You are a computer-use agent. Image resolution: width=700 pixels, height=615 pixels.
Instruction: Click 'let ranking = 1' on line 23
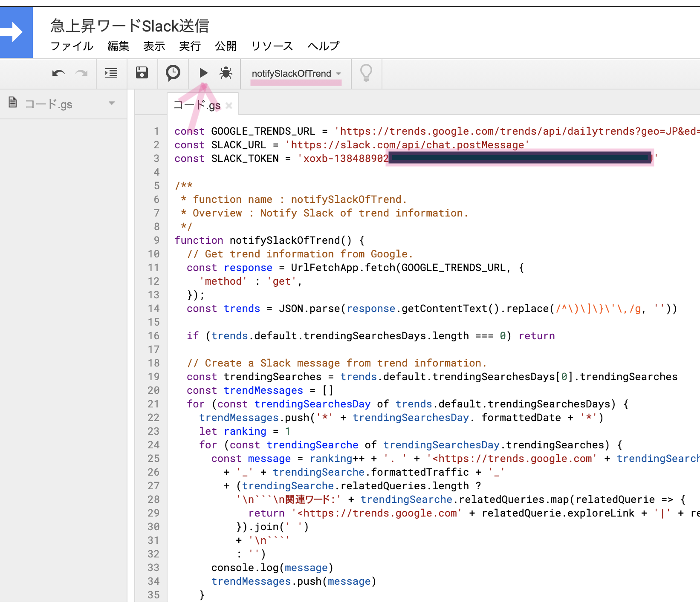[245, 431]
